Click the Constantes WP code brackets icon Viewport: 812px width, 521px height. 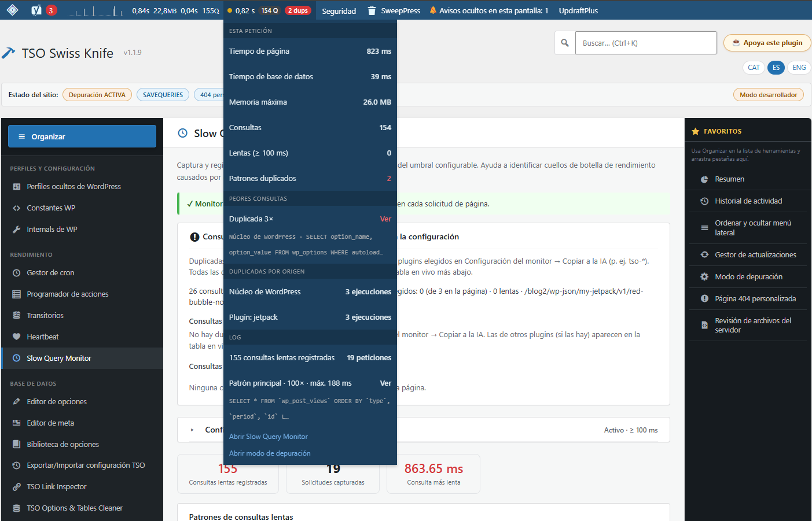(x=17, y=208)
